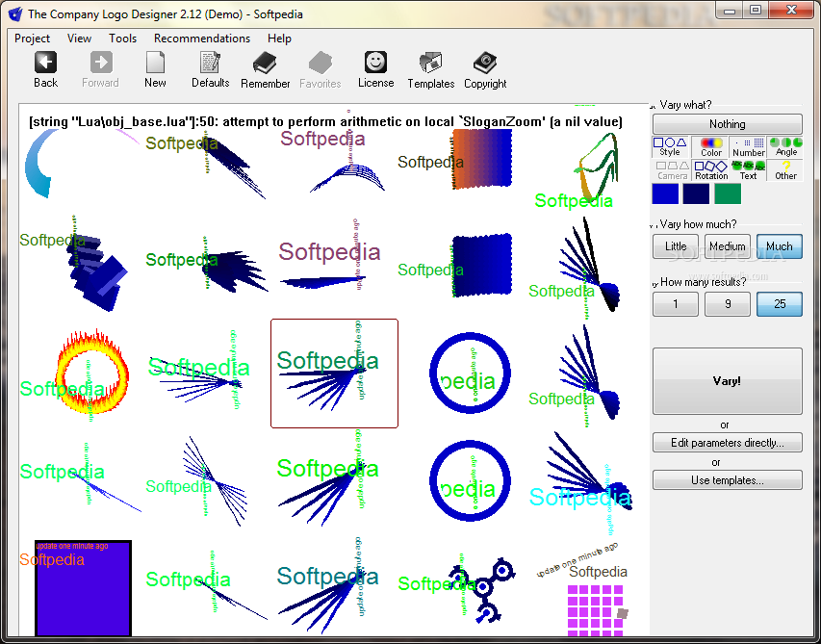Choose Number as the vary option
Screen dimensions: 821x644
pos(748,146)
